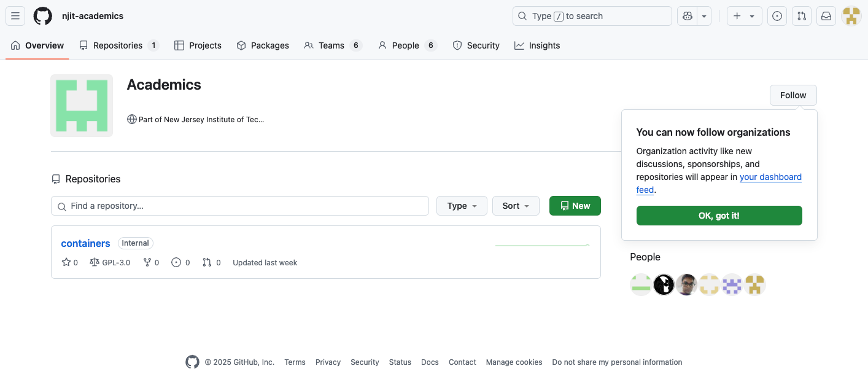
Task: Click the 'Updated last week' text
Action: tap(265, 262)
